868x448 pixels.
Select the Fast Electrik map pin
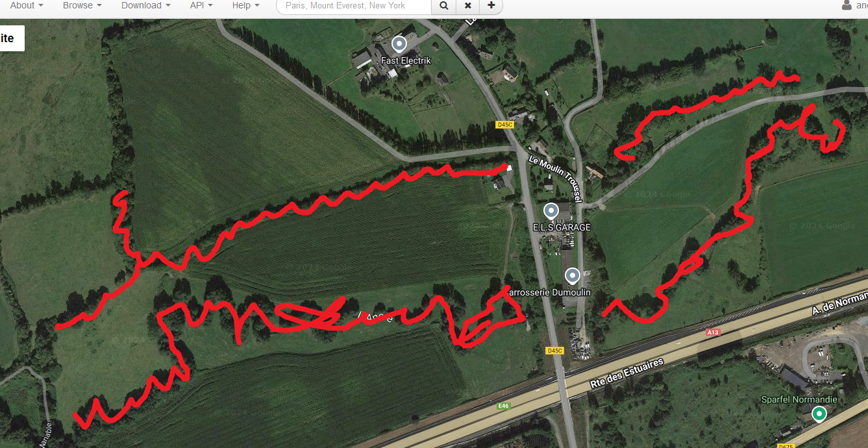pos(399,45)
